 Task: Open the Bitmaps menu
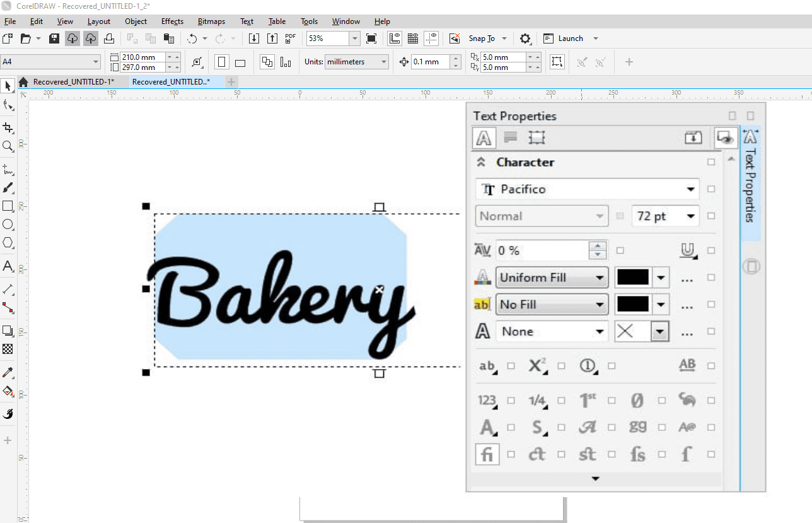[211, 21]
